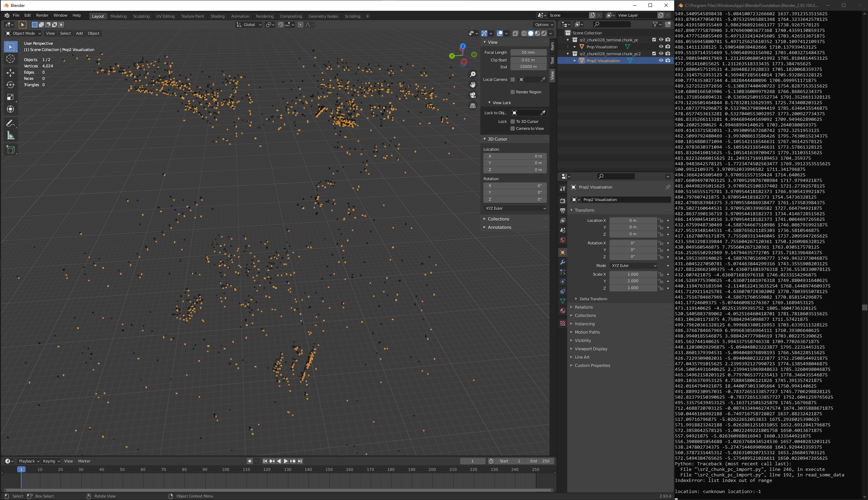This screenshot has height=500, width=868.
Task: Adjust the Focal Length 50 mm field
Action: [528, 52]
